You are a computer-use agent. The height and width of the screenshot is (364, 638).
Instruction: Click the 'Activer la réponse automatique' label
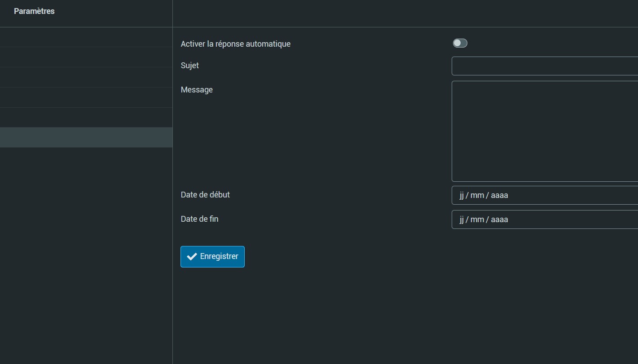point(235,44)
